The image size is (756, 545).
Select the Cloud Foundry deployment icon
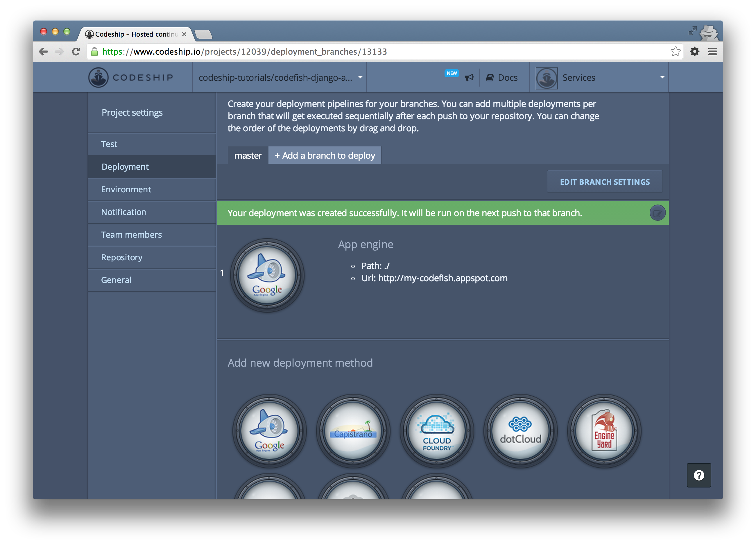click(x=437, y=431)
